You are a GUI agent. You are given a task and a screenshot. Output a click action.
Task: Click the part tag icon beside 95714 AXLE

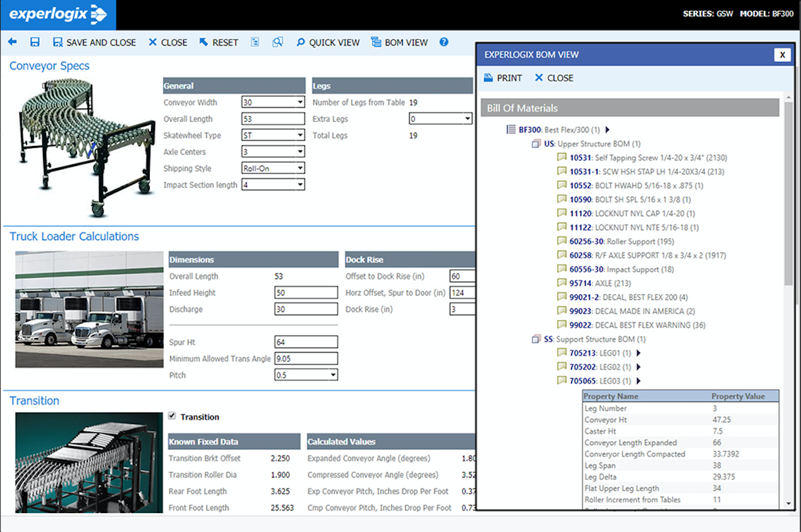[x=562, y=283]
